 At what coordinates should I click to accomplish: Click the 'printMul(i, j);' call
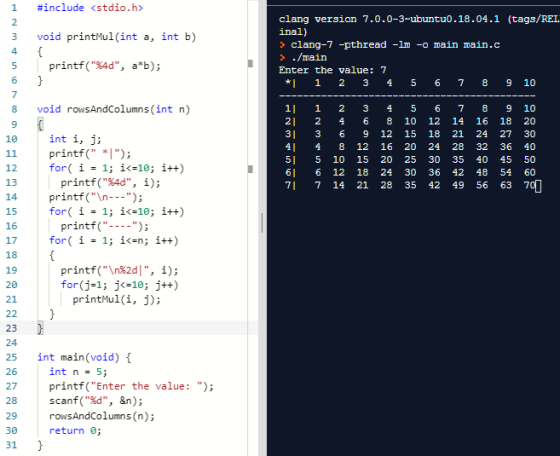click(116, 299)
